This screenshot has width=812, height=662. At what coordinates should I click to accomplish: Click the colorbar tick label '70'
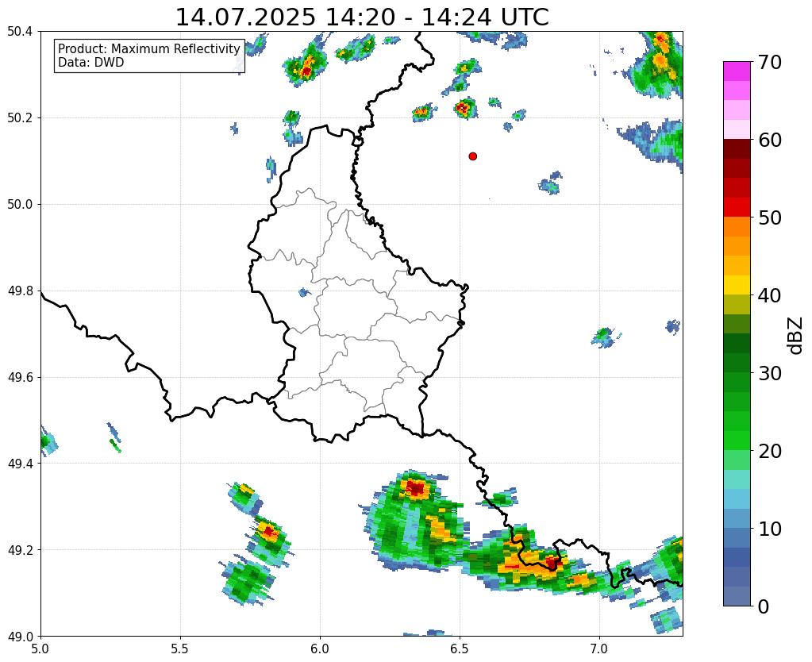pos(770,62)
